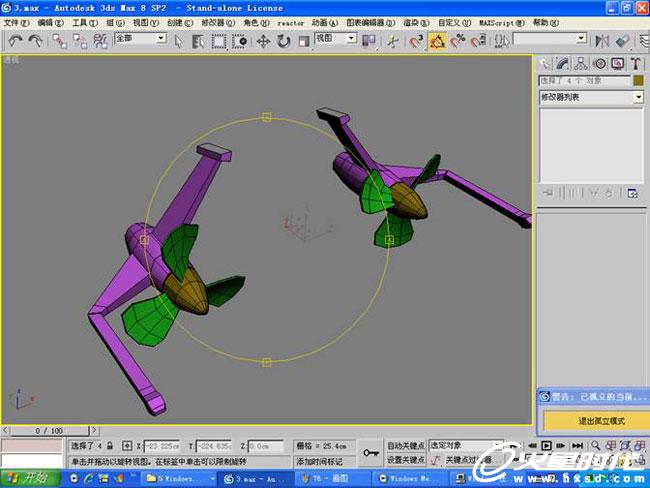Select the Select and Move tool
This screenshot has width=650, height=488.
263,41
